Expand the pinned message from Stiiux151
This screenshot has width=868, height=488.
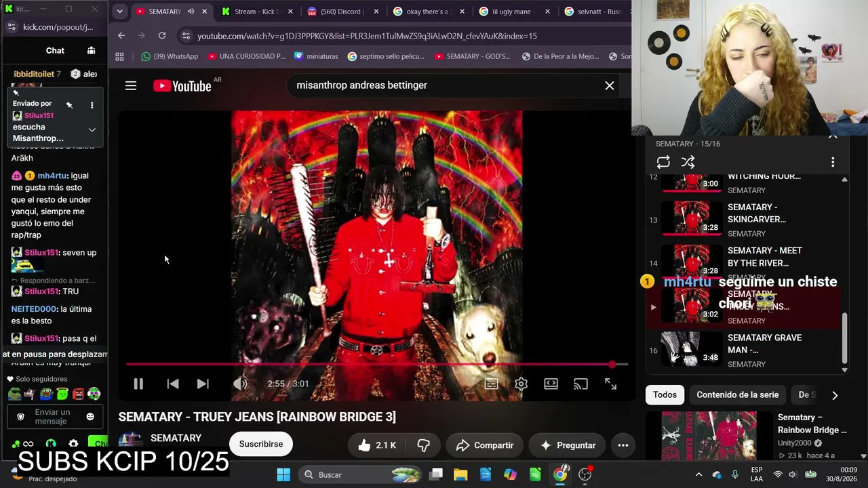tap(92, 130)
